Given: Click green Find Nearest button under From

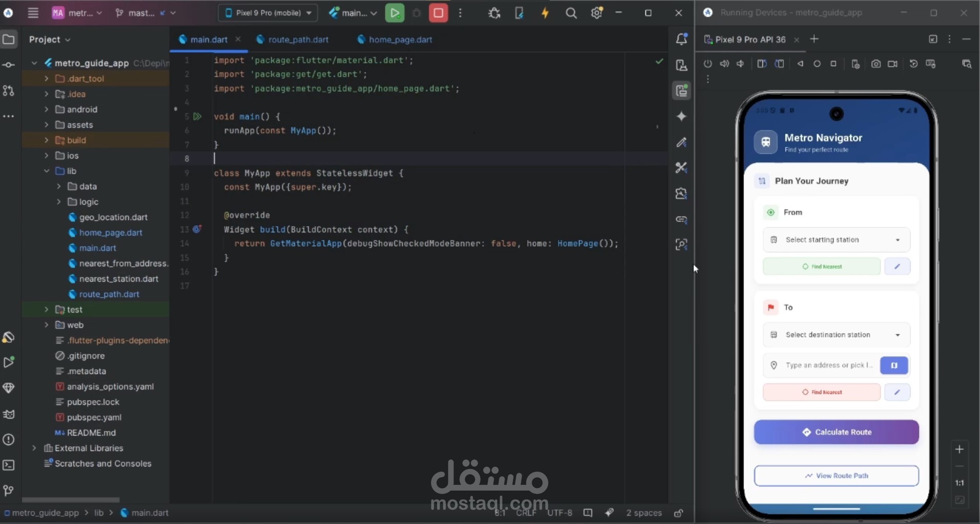Looking at the screenshot, I should pos(821,266).
